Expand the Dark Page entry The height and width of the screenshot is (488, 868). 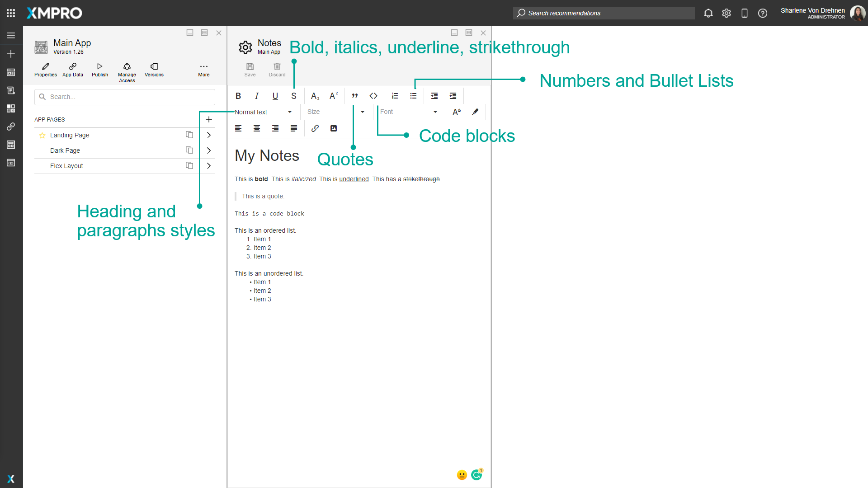click(208, 150)
